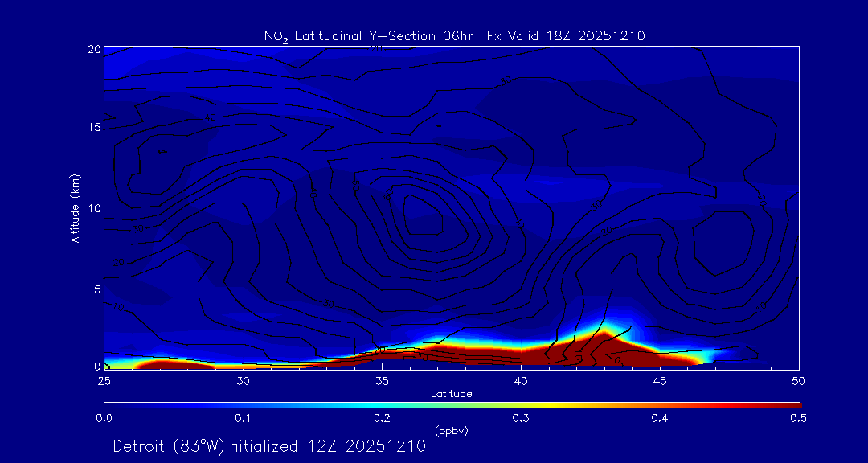Viewport: 868px width, 463px height.
Task: Click altitude axis tick label 15
Action: pos(94,127)
